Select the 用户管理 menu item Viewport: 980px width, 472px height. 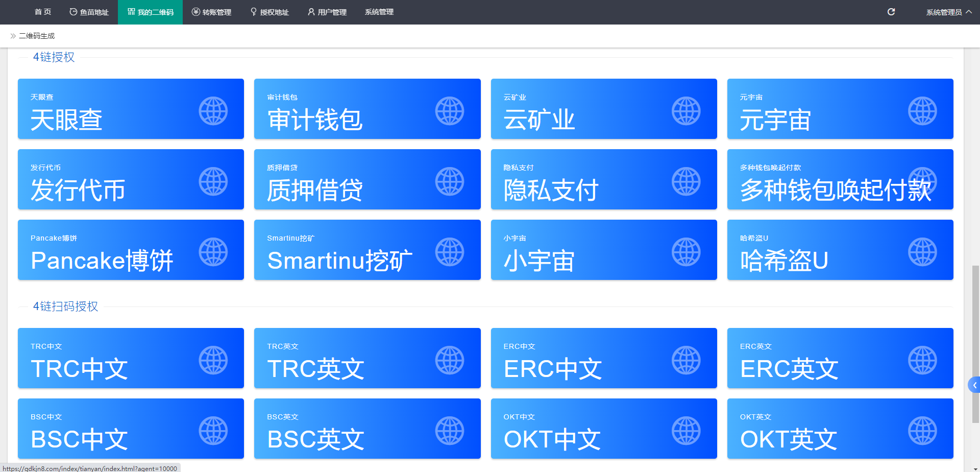[327, 12]
